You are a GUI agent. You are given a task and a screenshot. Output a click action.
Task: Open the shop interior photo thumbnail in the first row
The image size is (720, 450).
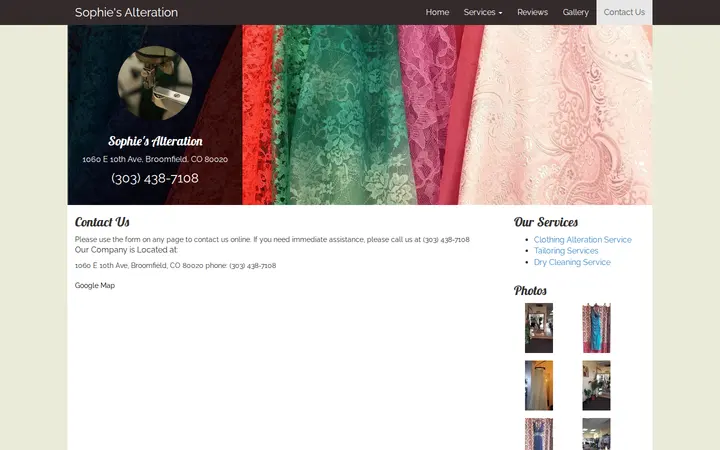[x=539, y=328]
